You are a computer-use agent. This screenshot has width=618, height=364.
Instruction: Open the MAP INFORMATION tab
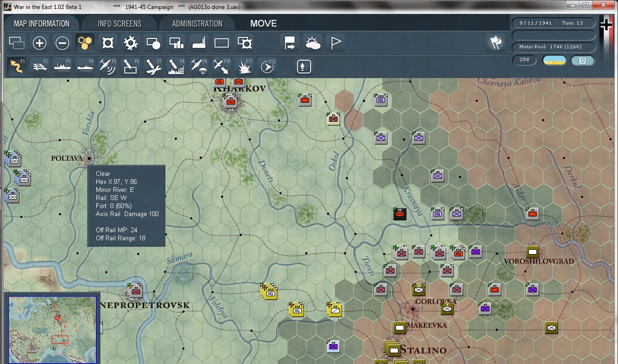(41, 23)
